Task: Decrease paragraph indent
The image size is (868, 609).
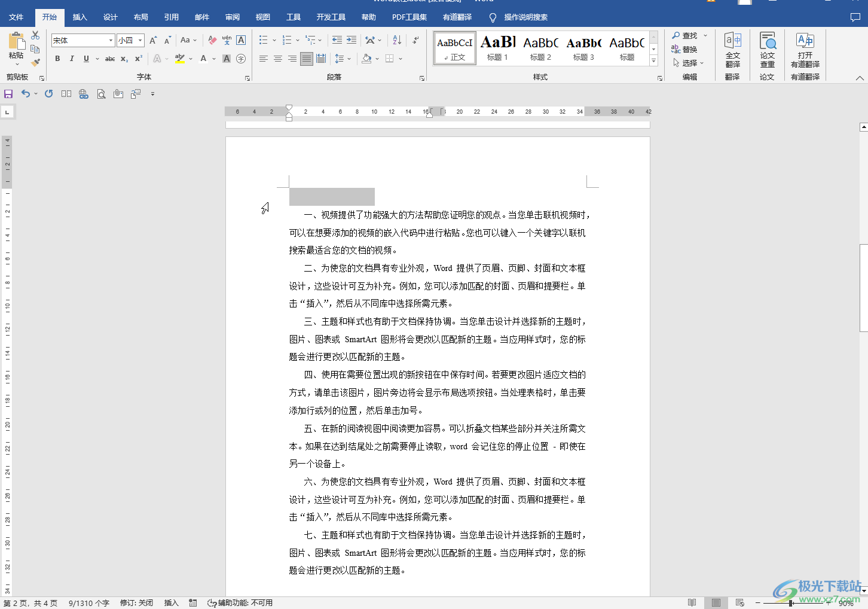Action: [x=337, y=40]
